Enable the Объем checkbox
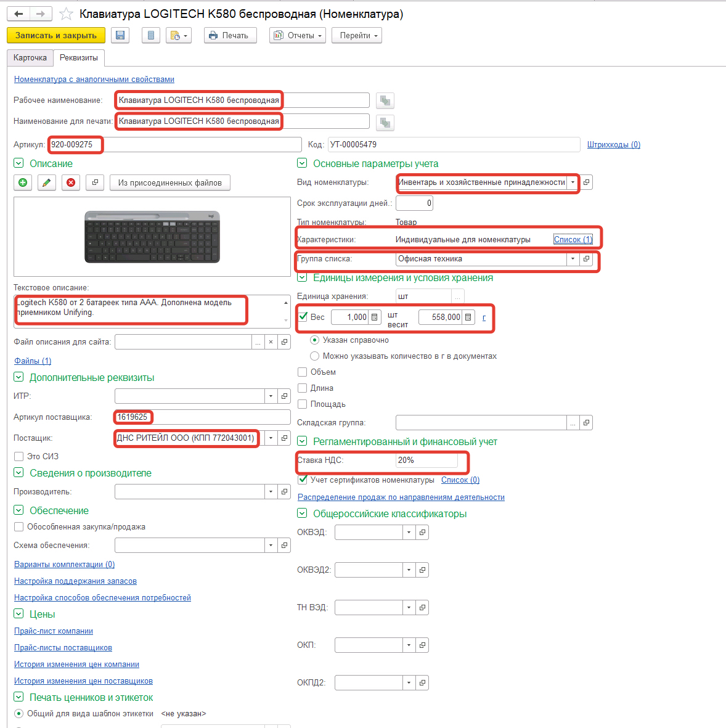 303,372
